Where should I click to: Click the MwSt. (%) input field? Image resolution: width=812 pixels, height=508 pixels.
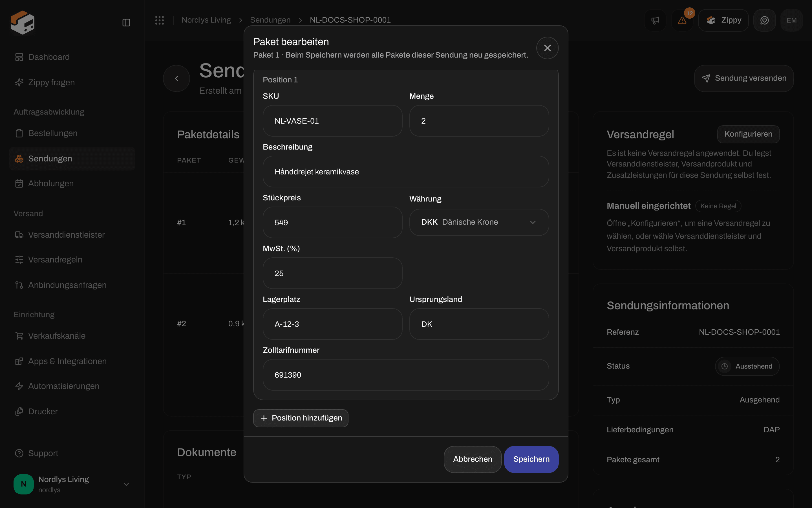(x=332, y=273)
